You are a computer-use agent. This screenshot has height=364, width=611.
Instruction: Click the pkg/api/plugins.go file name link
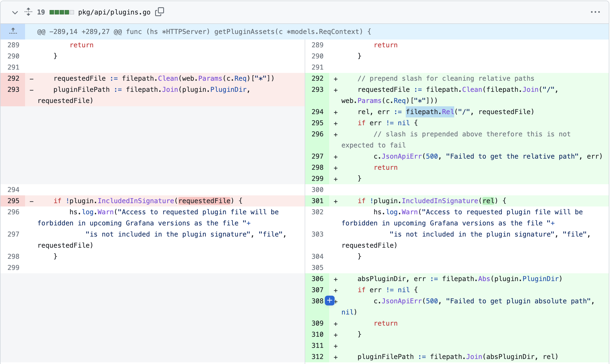click(114, 12)
